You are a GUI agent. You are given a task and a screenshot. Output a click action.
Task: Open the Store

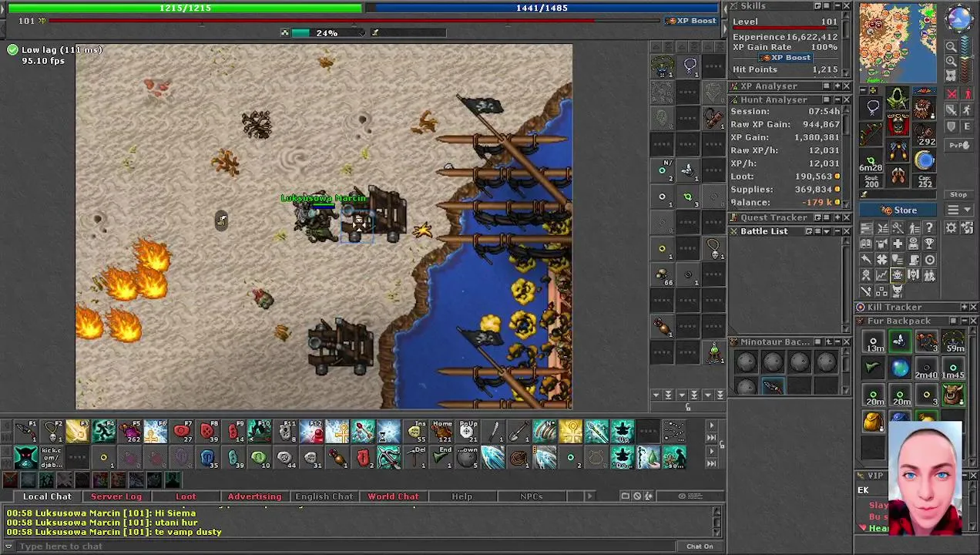(898, 210)
